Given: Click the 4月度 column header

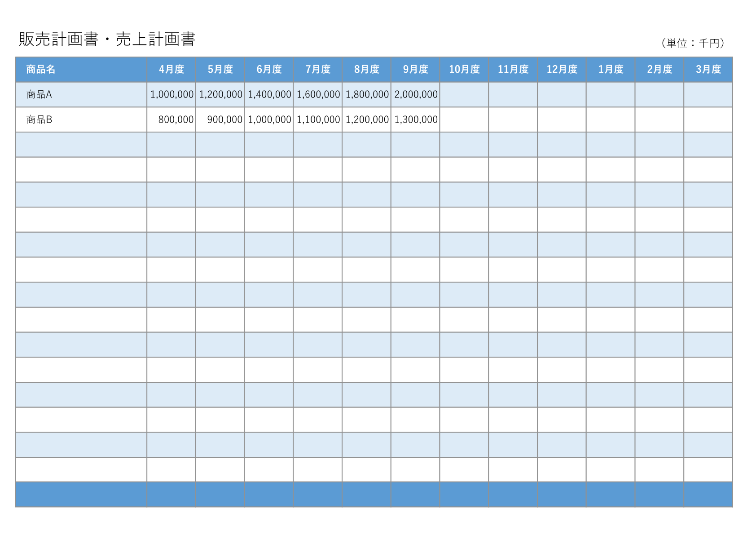Looking at the screenshot, I should [171, 69].
